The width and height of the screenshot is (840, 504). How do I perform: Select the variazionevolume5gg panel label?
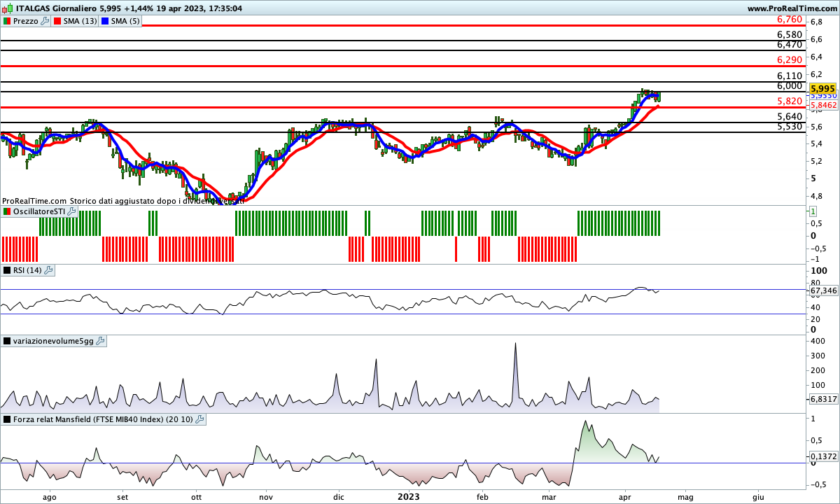(x=54, y=341)
